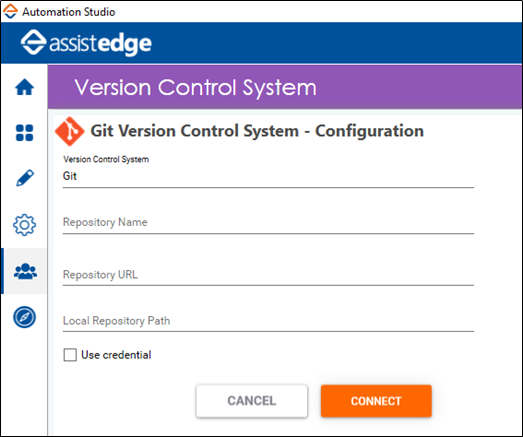
Task: Open the four-squares dashboard icon
Action: click(24, 133)
